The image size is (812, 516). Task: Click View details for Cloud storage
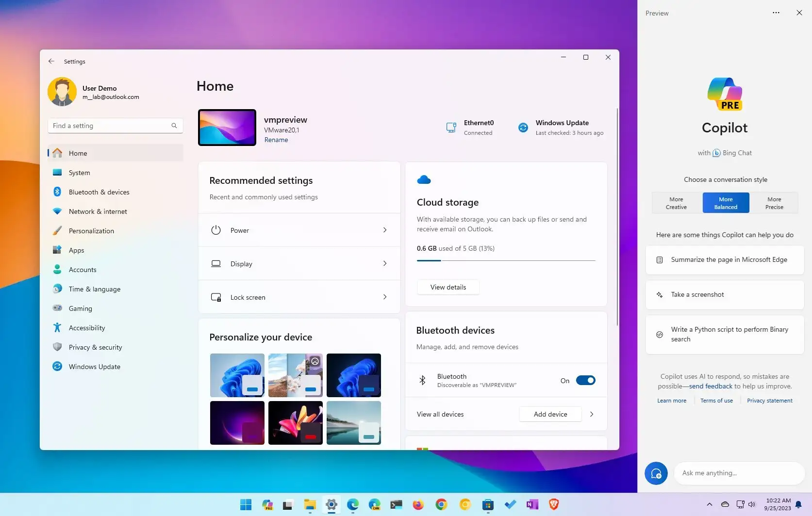coord(448,287)
